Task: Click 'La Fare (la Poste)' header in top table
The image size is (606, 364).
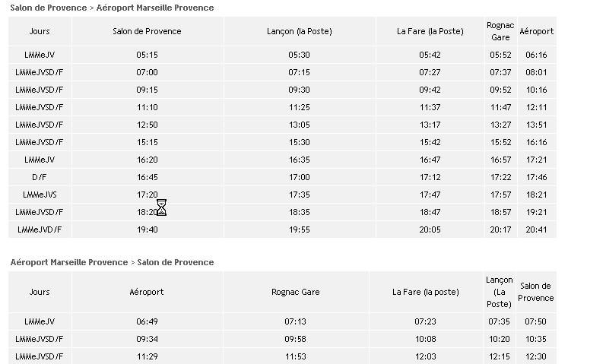Action: click(x=430, y=32)
